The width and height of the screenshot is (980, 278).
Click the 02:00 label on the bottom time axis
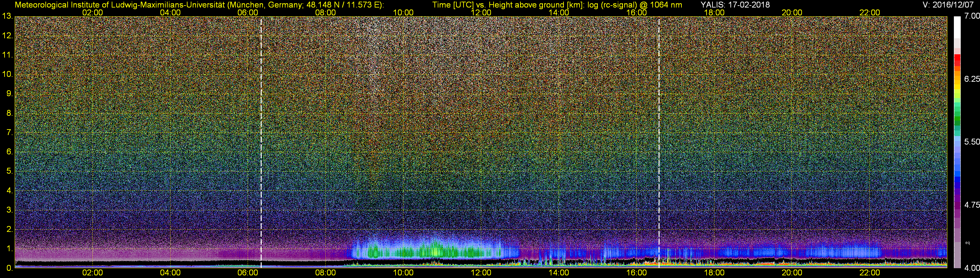pyautogui.click(x=92, y=273)
